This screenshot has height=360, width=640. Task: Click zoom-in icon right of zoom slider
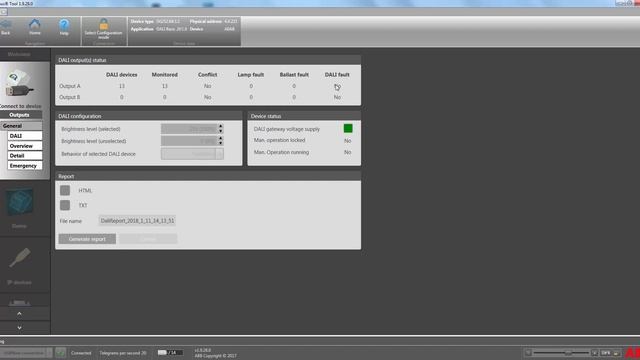click(594, 353)
